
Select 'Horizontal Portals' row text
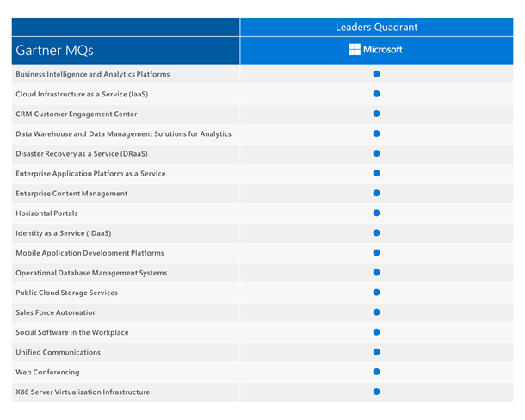(46, 213)
